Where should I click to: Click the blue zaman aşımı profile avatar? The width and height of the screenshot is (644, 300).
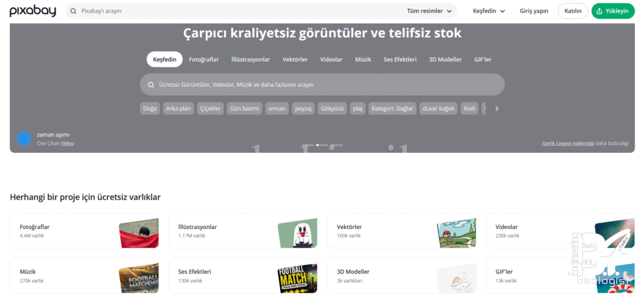click(24, 138)
